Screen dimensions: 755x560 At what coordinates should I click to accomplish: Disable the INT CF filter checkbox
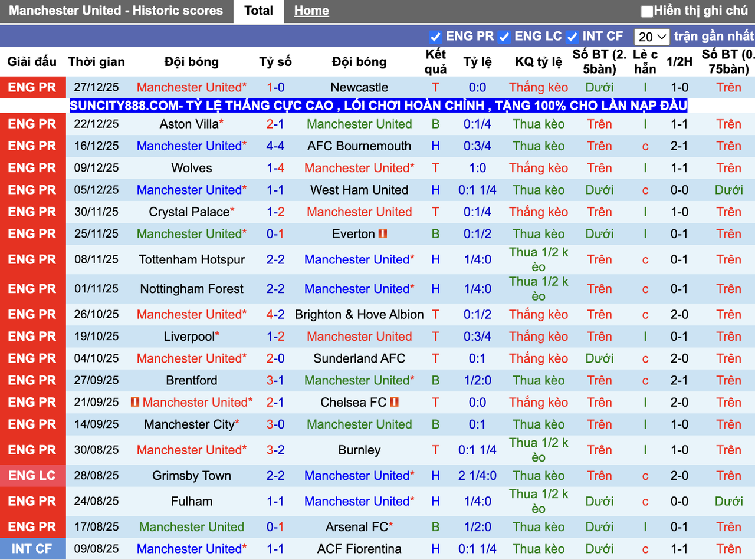pos(572,36)
